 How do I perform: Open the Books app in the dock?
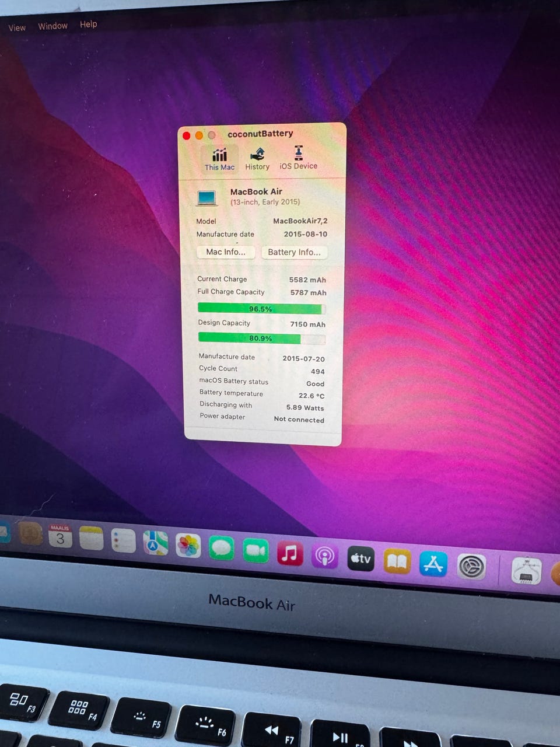coord(397,562)
